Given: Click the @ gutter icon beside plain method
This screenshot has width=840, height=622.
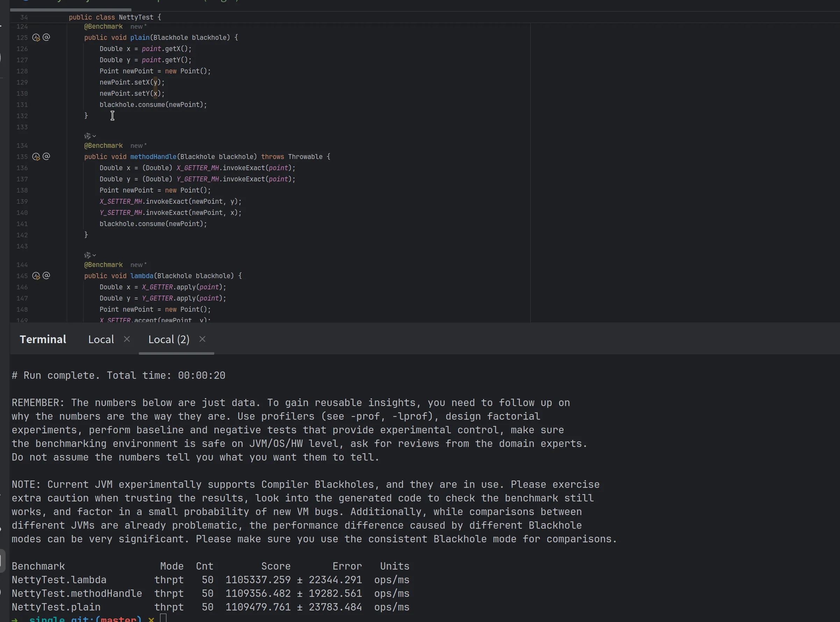Looking at the screenshot, I should pyautogui.click(x=46, y=37).
